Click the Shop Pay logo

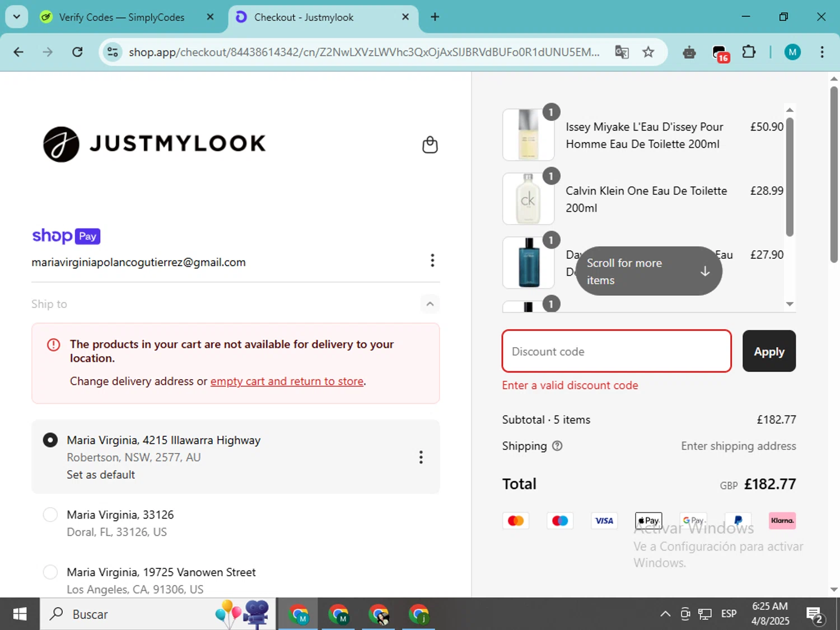pyautogui.click(x=66, y=236)
